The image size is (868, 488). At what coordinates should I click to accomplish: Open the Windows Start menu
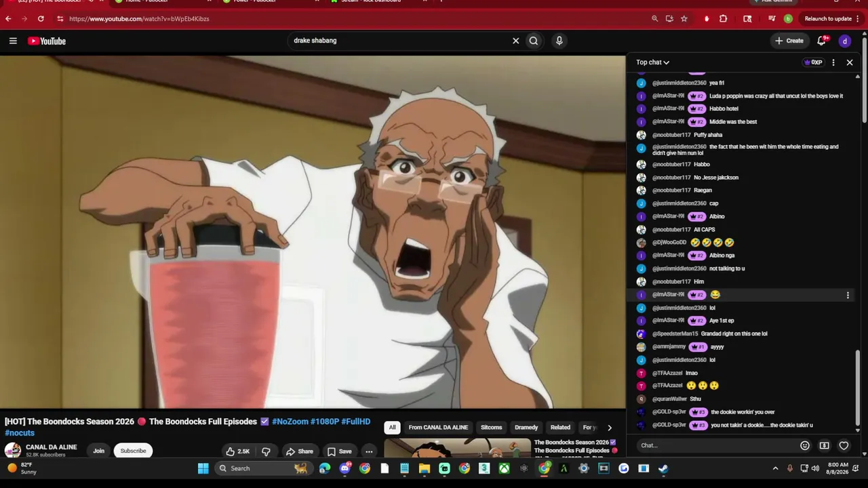click(203, 468)
